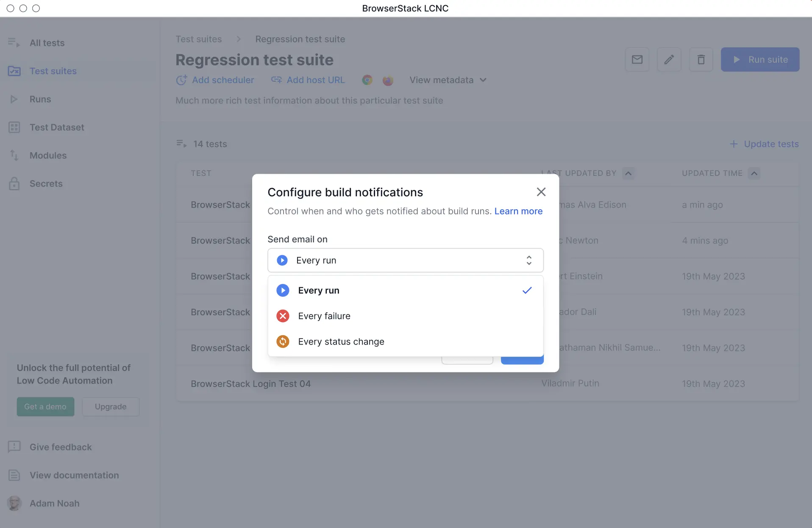Expand the View metadata chevron

(483, 80)
